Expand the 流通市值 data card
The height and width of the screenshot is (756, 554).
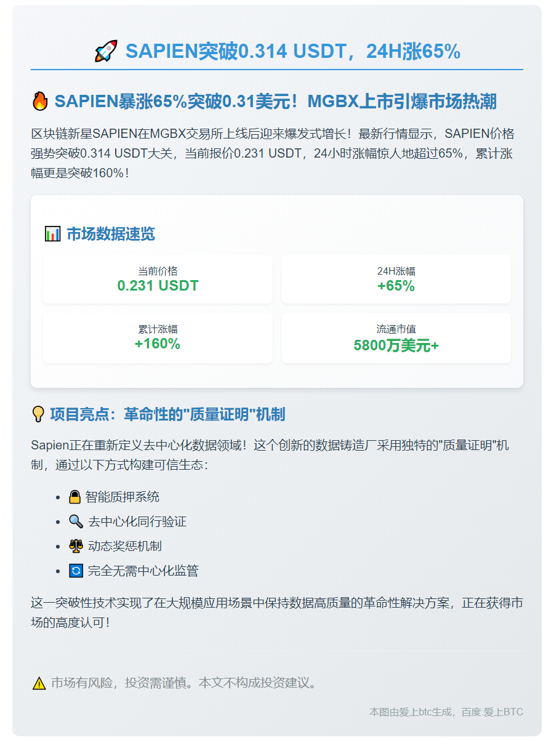pyautogui.click(x=396, y=337)
